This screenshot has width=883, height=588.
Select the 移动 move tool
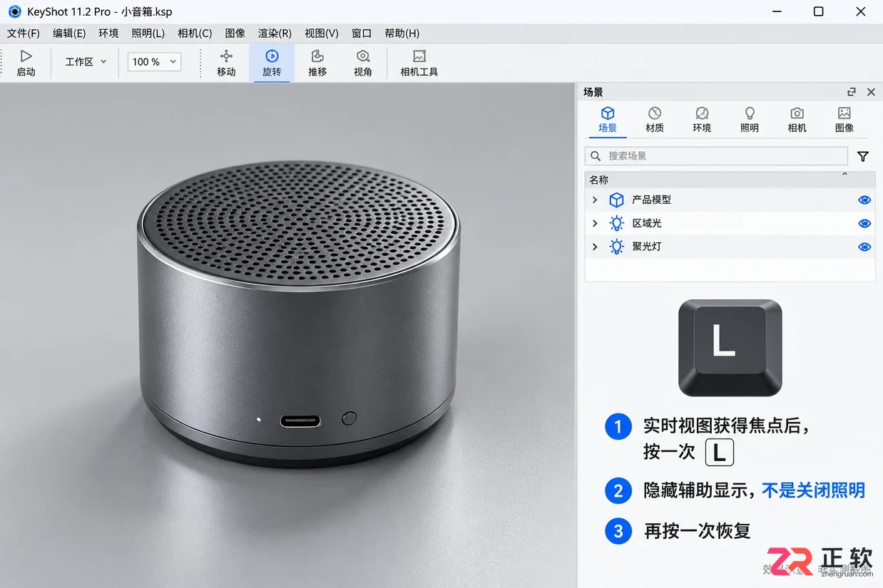pyautogui.click(x=226, y=63)
